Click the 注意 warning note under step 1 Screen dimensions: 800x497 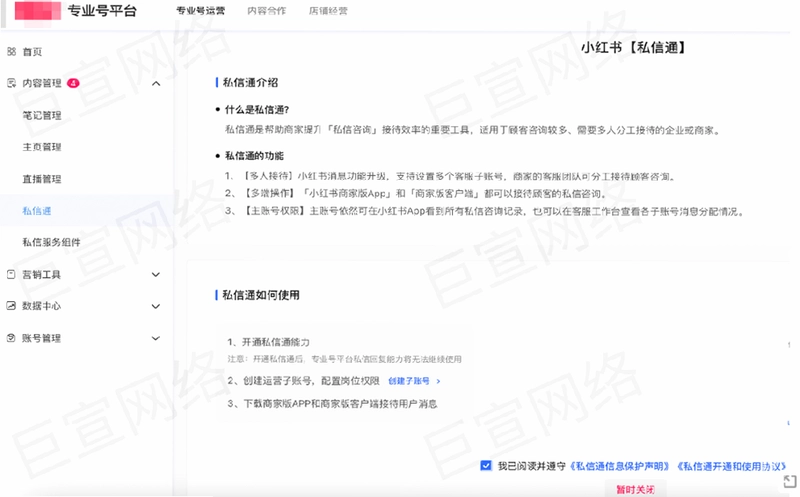pyautogui.click(x=344, y=359)
